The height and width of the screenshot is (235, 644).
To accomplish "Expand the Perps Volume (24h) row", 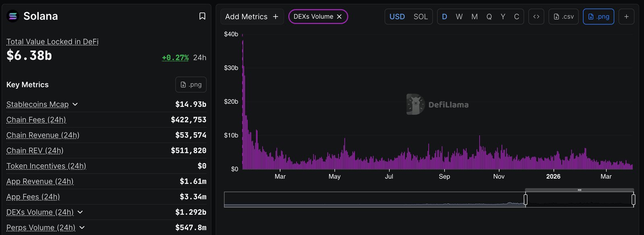I will (x=82, y=228).
